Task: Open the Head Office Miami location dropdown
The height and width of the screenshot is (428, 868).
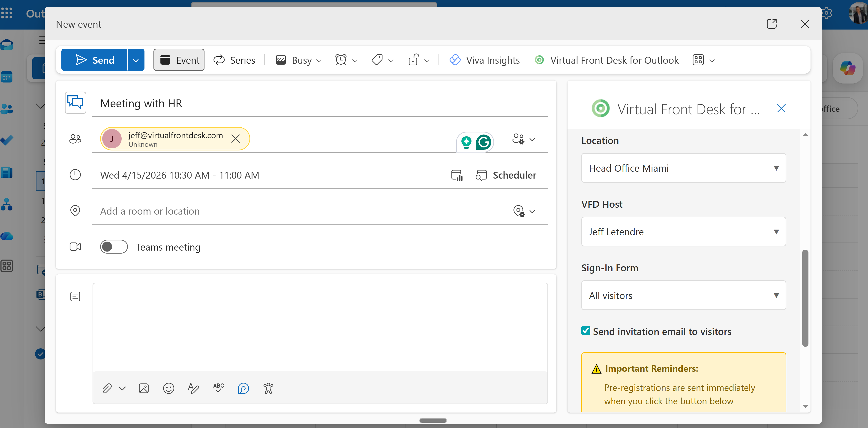Action: [x=683, y=168]
